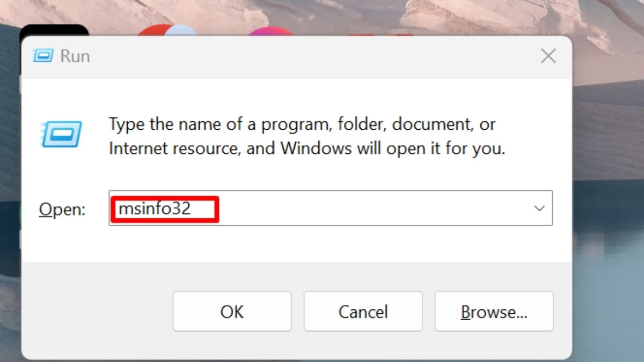
Task: Click the 'Run' title text
Action: click(x=75, y=56)
